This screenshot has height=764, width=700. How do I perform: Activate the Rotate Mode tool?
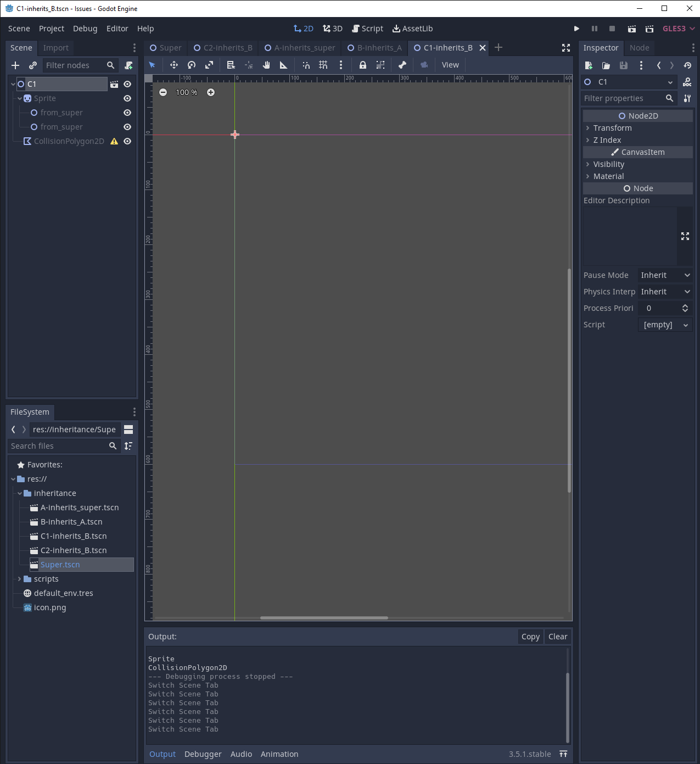pos(192,65)
